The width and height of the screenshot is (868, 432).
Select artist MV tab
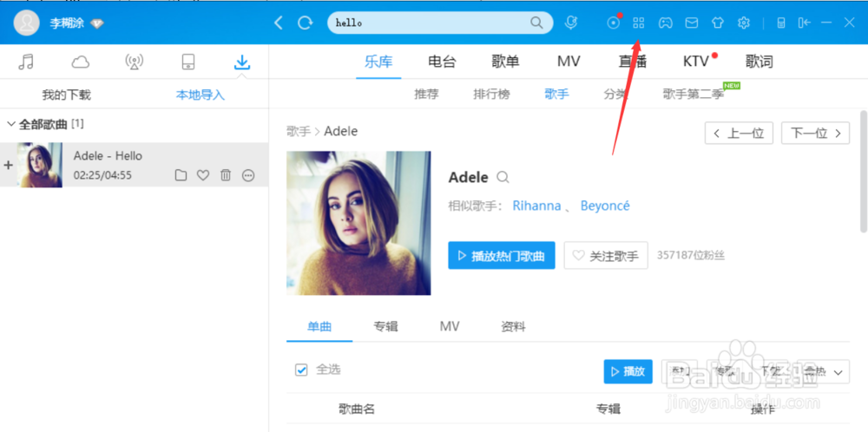pos(450,327)
